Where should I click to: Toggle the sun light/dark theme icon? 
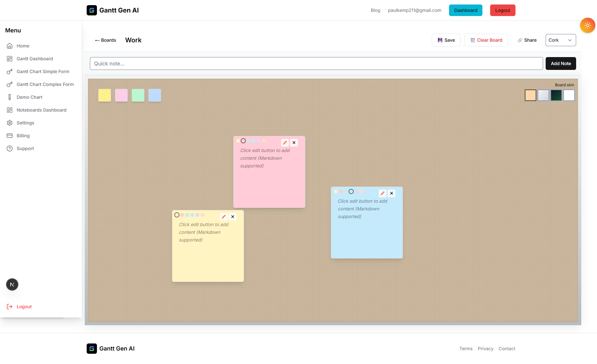[587, 25]
